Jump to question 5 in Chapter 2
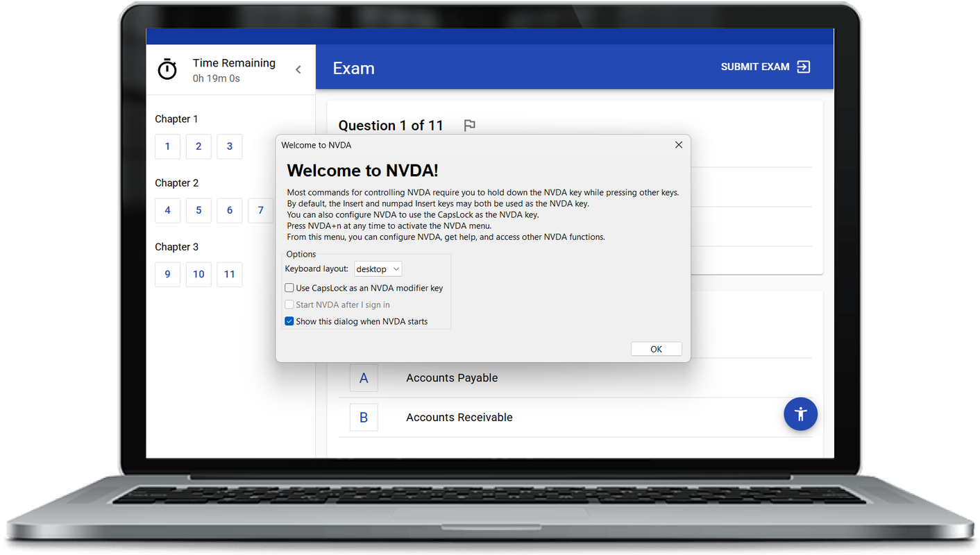The width and height of the screenshot is (980, 555). point(198,210)
